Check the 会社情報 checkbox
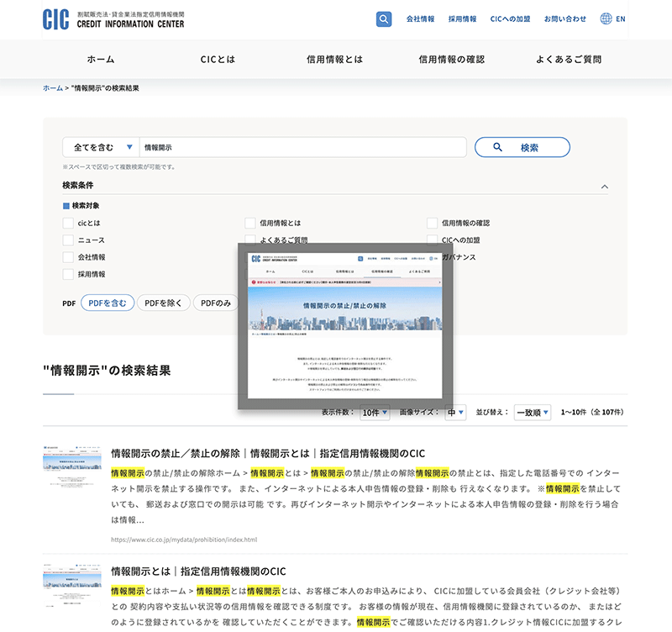This screenshot has width=672, height=632. tap(68, 257)
